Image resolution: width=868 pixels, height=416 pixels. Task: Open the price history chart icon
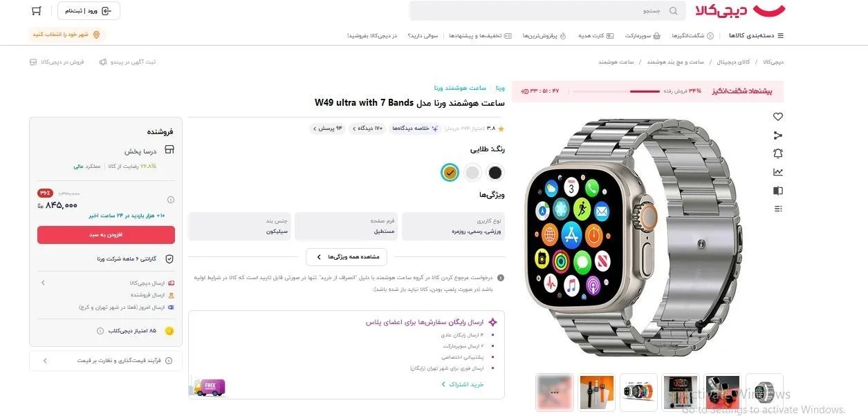[x=778, y=172]
